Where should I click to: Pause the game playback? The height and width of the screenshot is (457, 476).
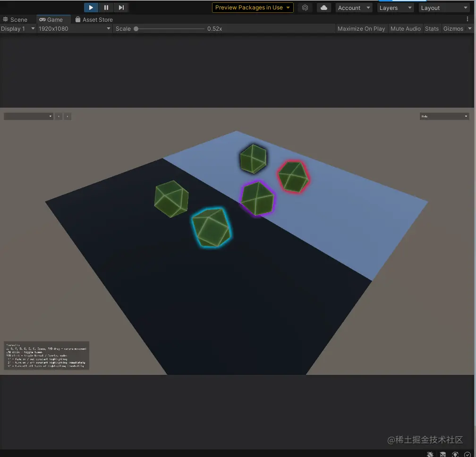click(106, 8)
